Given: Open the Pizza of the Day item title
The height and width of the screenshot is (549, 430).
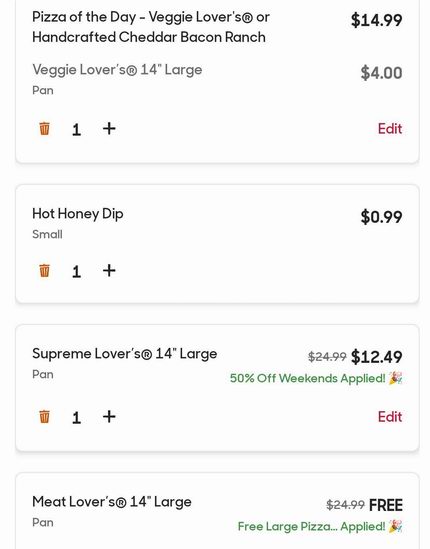Looking at the screenshot, I should [151, 27].
